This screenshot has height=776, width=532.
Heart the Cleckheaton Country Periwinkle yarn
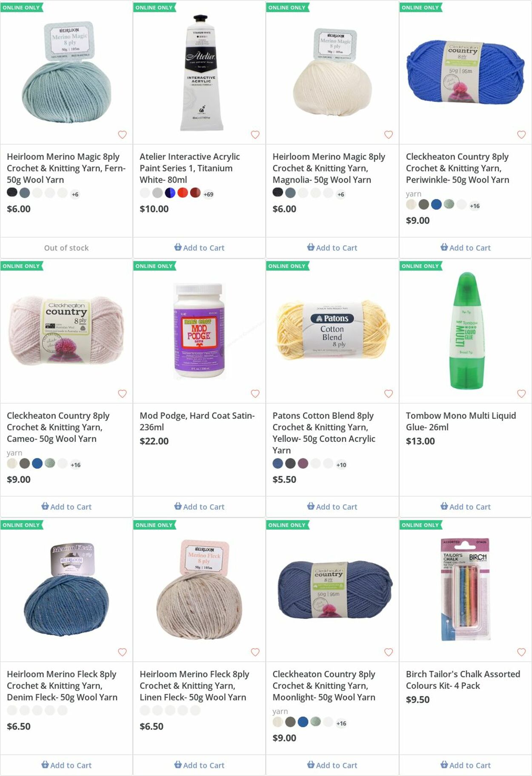(521, 135)
